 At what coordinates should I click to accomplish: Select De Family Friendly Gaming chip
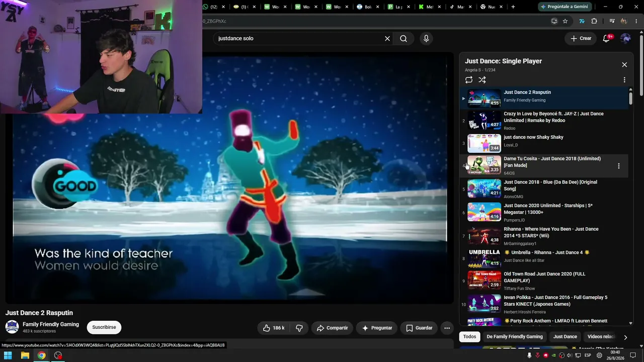[x=515, y=337]
